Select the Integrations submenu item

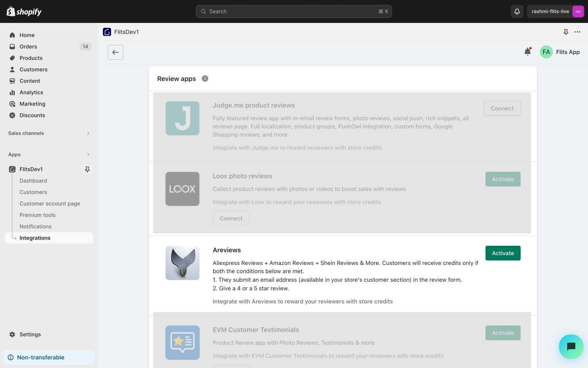(x=49, y=238)
